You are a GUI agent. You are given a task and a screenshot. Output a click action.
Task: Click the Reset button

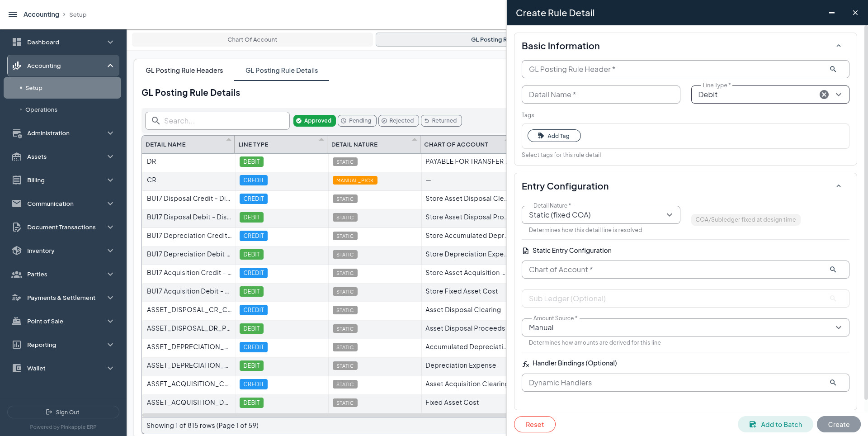click(535, 424)
